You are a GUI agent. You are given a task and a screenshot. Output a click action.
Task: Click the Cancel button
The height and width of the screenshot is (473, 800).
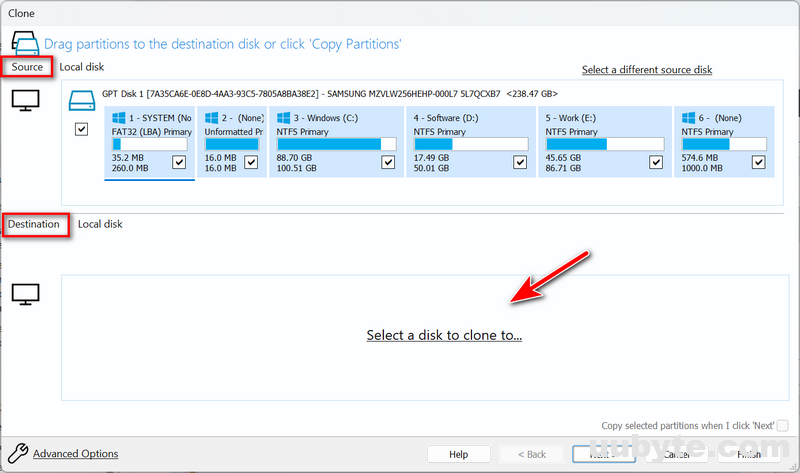tap(677, 454)
